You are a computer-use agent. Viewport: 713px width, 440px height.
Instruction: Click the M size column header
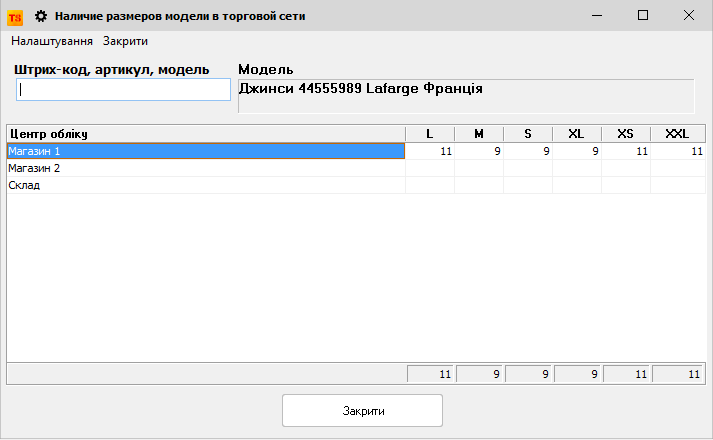click(479, 134)
